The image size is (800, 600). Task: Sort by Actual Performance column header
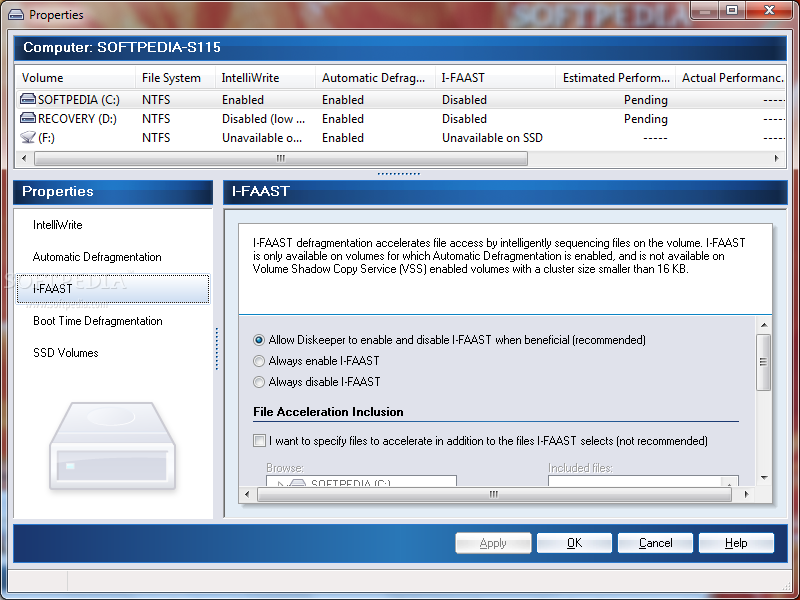point(731,78)
